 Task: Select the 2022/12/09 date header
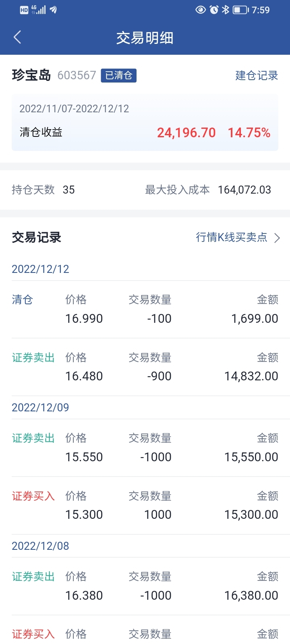(x=40, y=407)
